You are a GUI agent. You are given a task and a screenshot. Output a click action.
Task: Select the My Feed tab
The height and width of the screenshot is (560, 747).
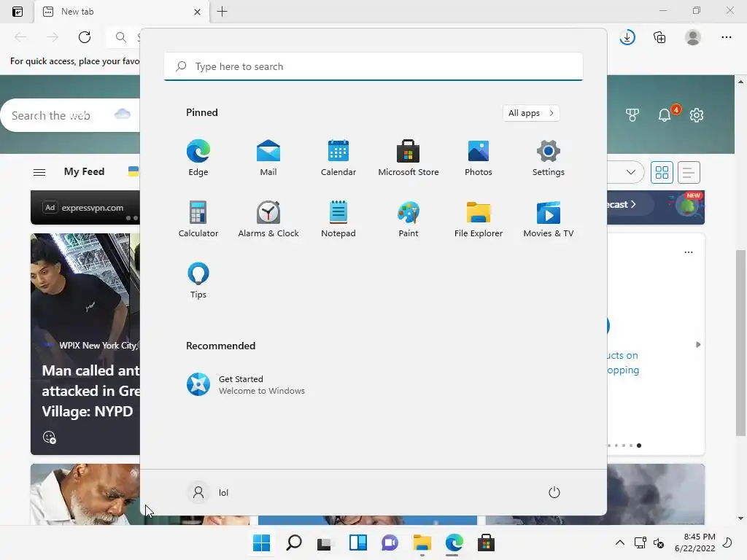click(84, 171)
